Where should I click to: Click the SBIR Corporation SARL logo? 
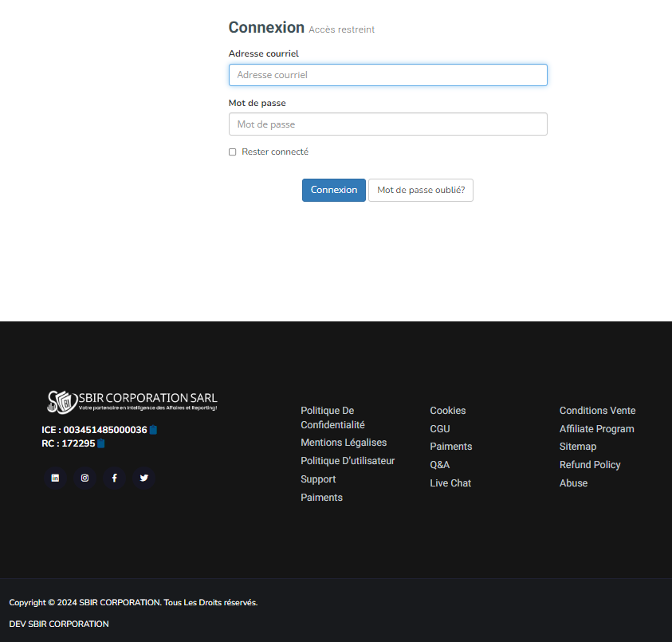(x=132, y=400)
